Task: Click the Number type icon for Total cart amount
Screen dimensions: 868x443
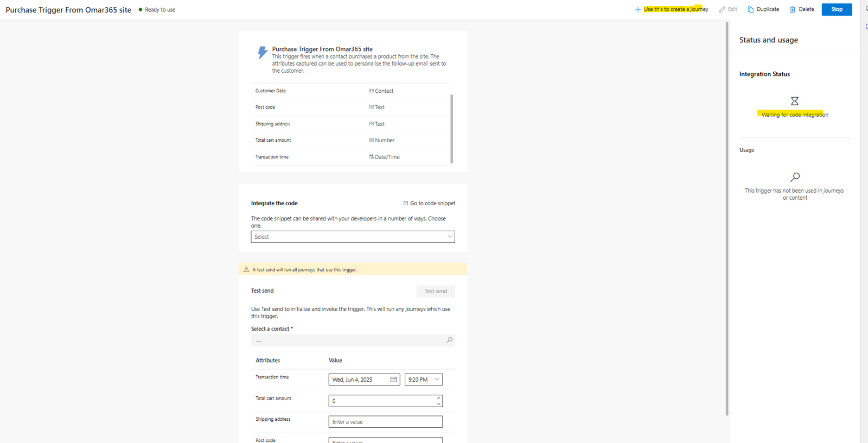Action: (372, 140)
